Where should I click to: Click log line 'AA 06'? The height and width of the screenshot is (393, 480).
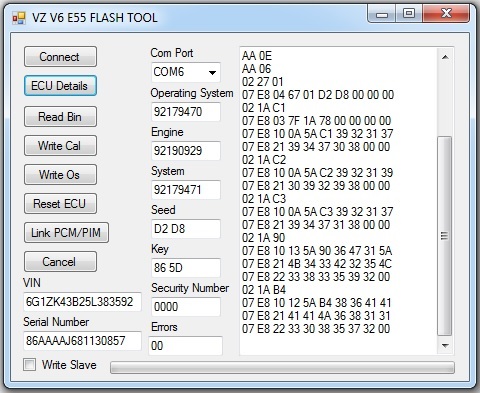pos(257,69)
